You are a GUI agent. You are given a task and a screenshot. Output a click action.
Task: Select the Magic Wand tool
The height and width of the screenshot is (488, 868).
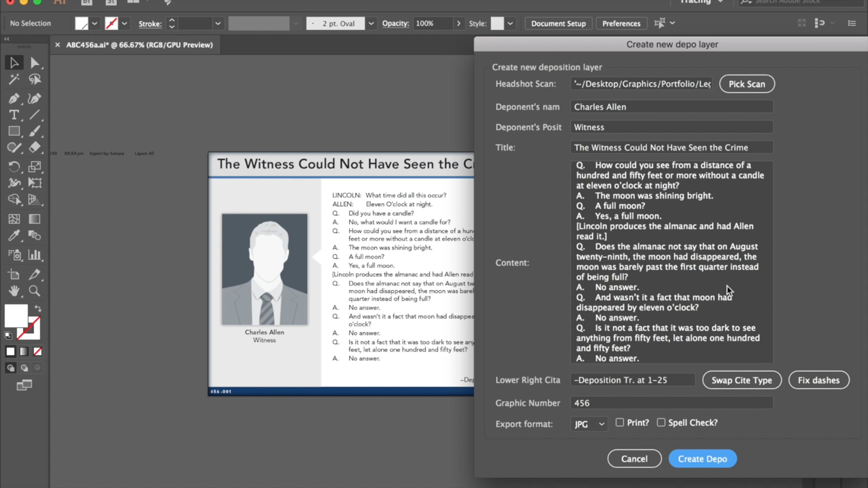(x=14, y=79)
